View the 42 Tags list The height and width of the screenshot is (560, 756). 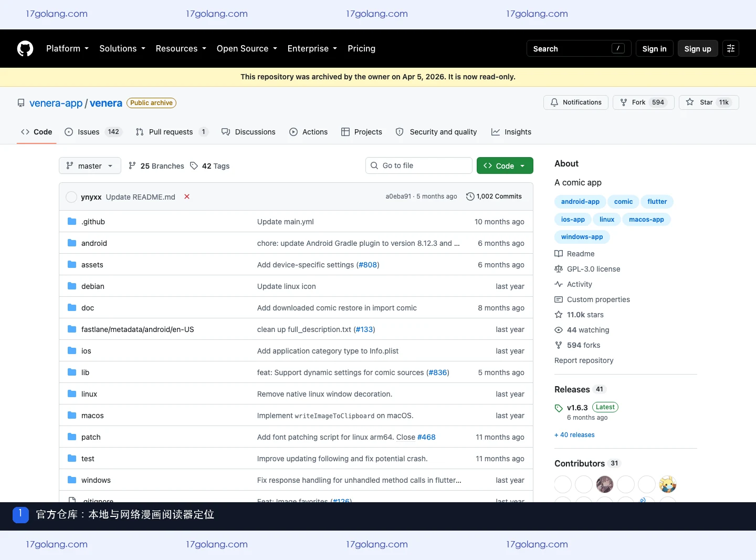pyautogui.click(x=209, y=165)
